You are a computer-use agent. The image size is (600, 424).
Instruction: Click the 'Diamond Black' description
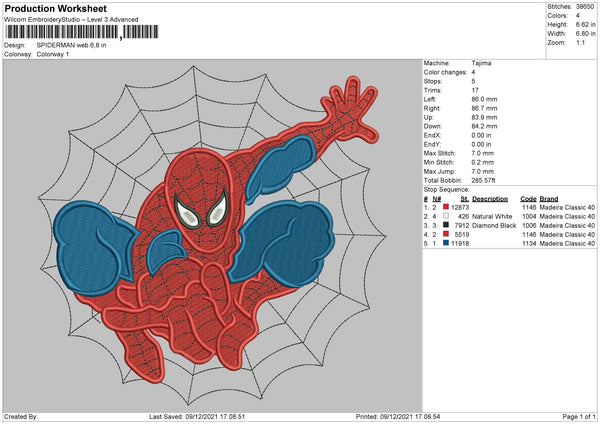coord(494,226)
